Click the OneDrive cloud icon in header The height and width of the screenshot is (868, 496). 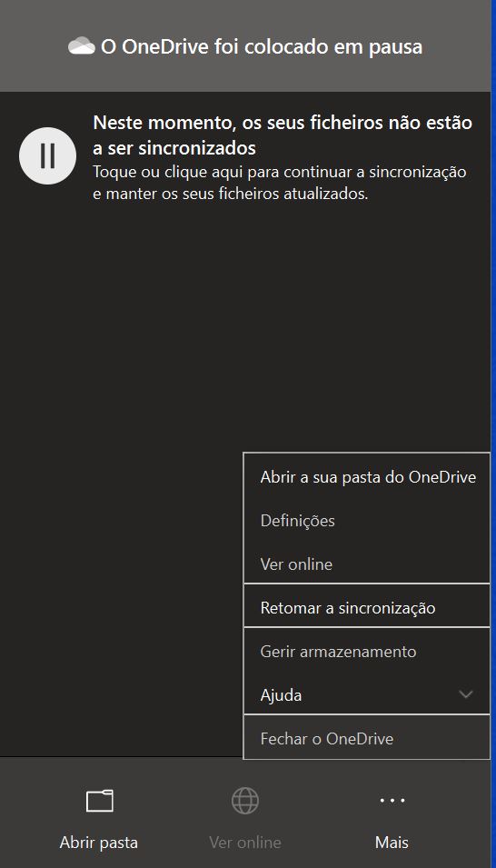point(82,46)
